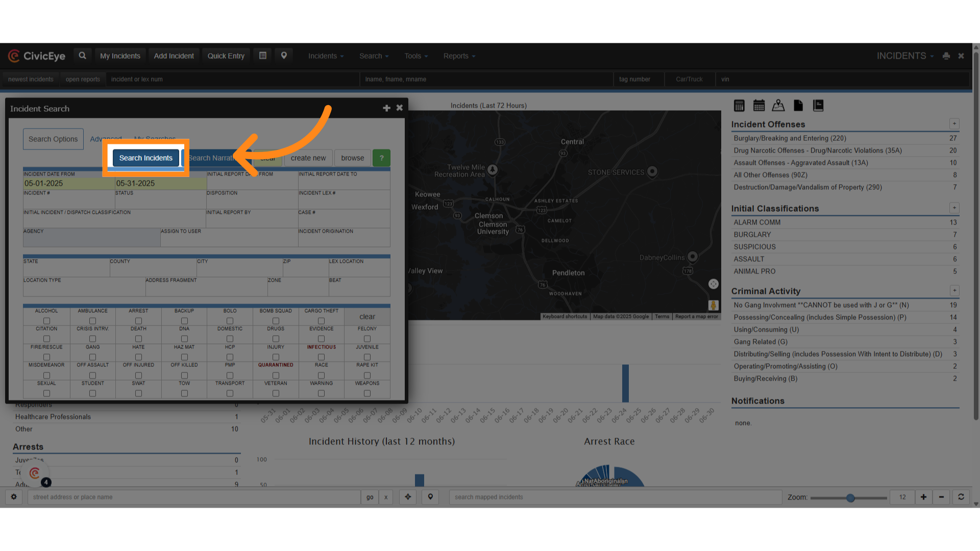Click the zoom in plus button
The image size is (980, 551).
tap(923, 497)
